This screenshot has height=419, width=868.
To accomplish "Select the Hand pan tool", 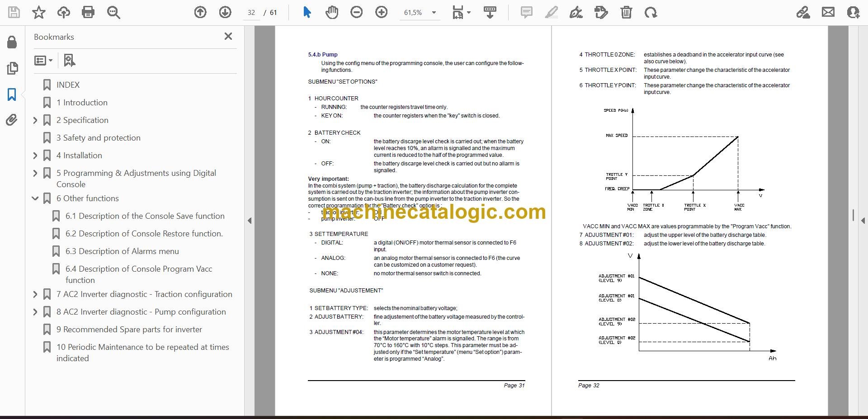I will [332, 12].
